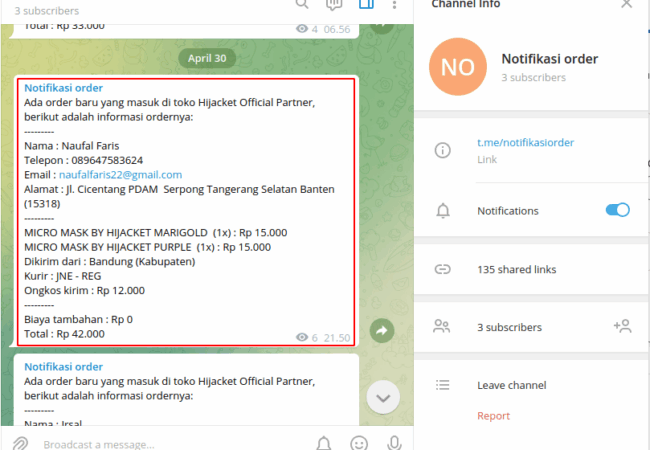The image size is (650, 450).
Task: Toggle the side panel layout icon
Action: point(365,4)
